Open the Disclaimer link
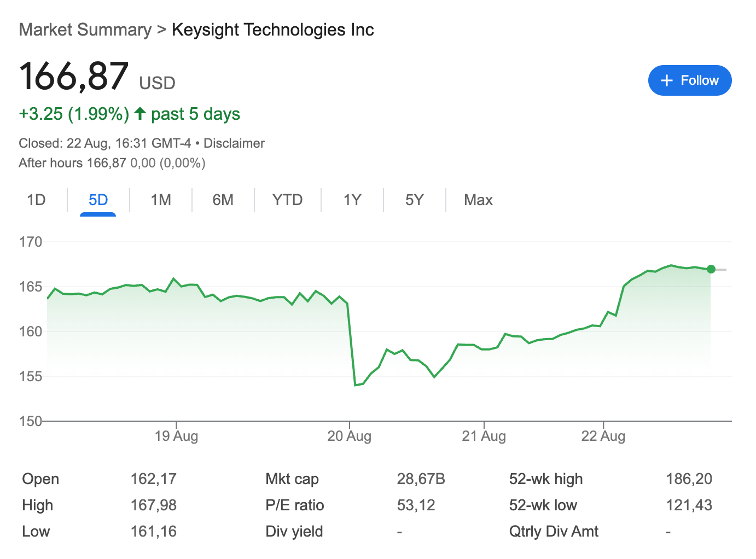The width and height of the screenshot is (756, 559). [234, 143]
